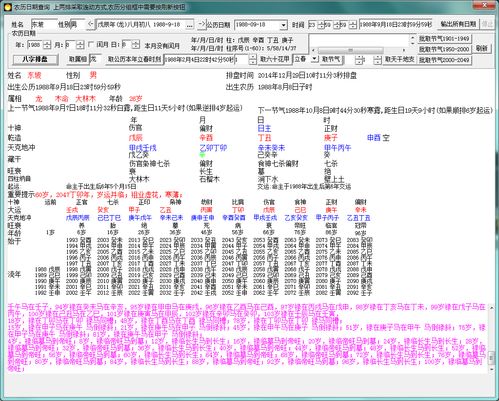The width and height of the screenshot is (499, 401).
Task: Click the blue 日主 label
Action: coord(264,128)
